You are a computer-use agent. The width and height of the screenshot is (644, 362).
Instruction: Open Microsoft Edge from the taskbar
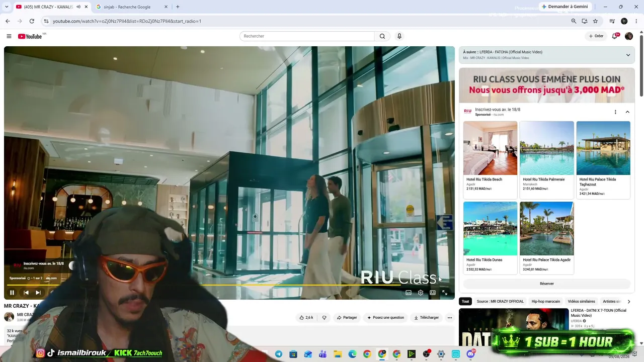tap(352, 354)
